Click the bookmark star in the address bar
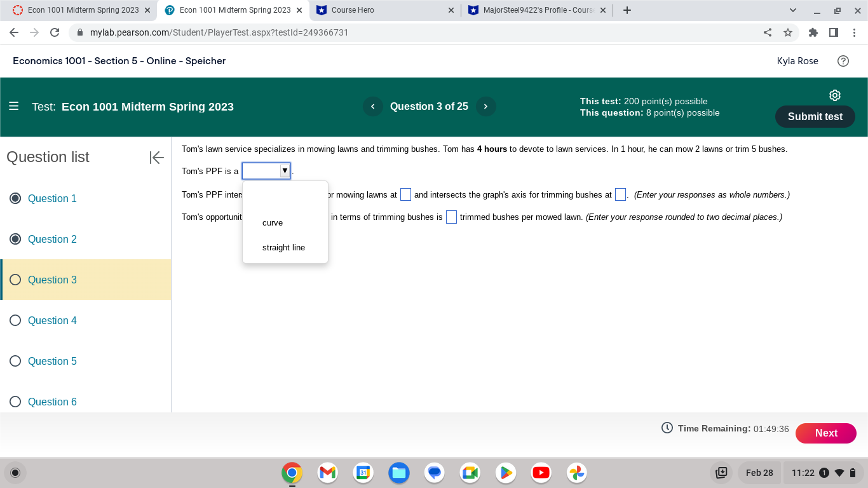868x488 pixels. [x=788, y=32]
